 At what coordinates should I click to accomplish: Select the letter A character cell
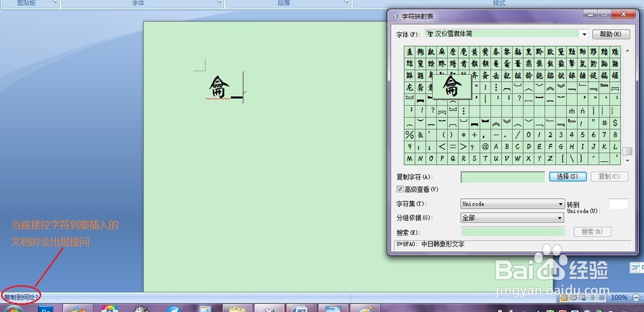(x=497, y=147)
